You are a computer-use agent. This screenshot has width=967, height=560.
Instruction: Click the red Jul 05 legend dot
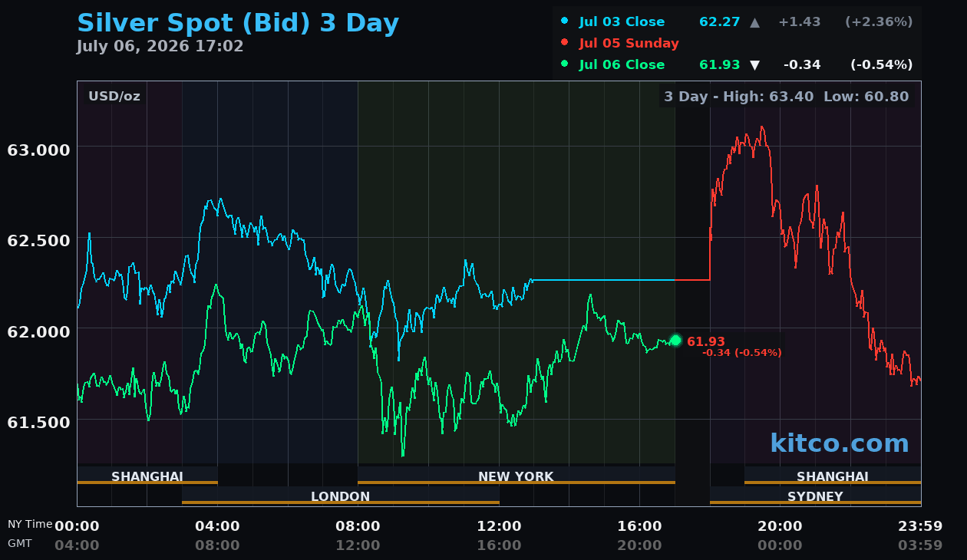[565, 43]
